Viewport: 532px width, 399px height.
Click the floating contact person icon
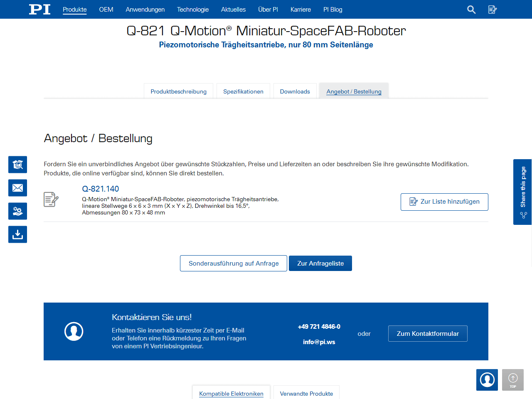(x=487, y=380)
